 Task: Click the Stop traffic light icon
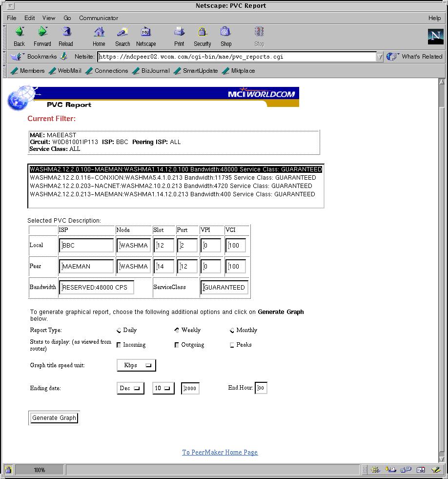(x=259, y=31)
